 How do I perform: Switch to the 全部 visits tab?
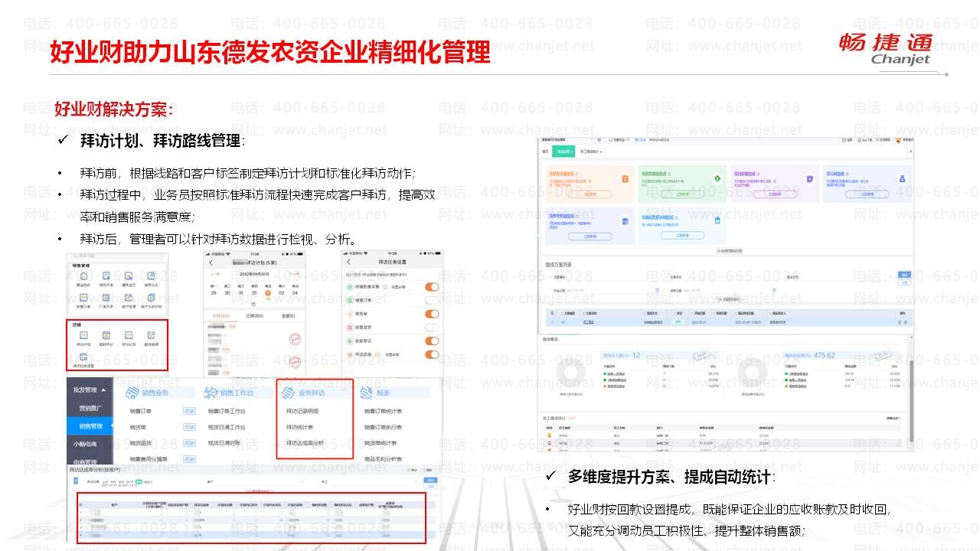pyautogui.click(x=289, y=315)
